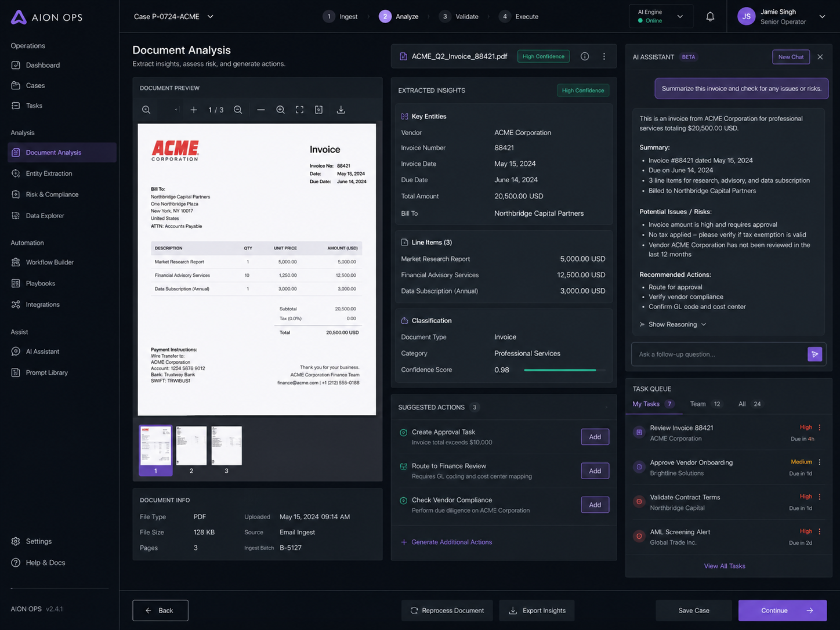The image size is (840, 630).
Task: Click the Confidence Score progress bar
Action: click(564, 370)
